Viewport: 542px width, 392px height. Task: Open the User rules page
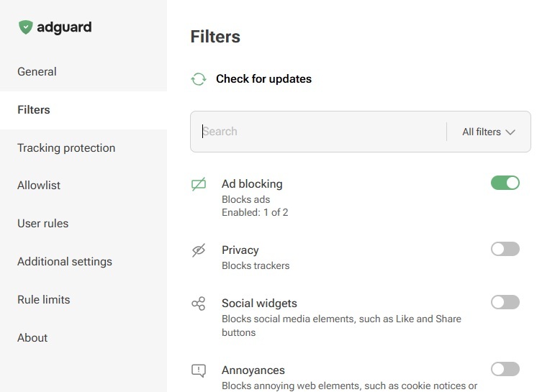83,224
